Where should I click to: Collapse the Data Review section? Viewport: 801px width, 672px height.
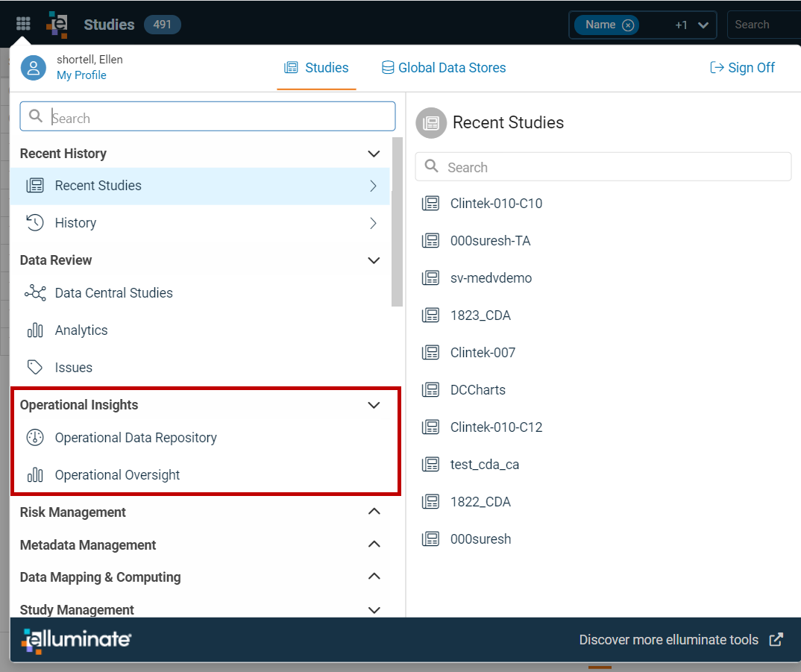click(374, 260)
